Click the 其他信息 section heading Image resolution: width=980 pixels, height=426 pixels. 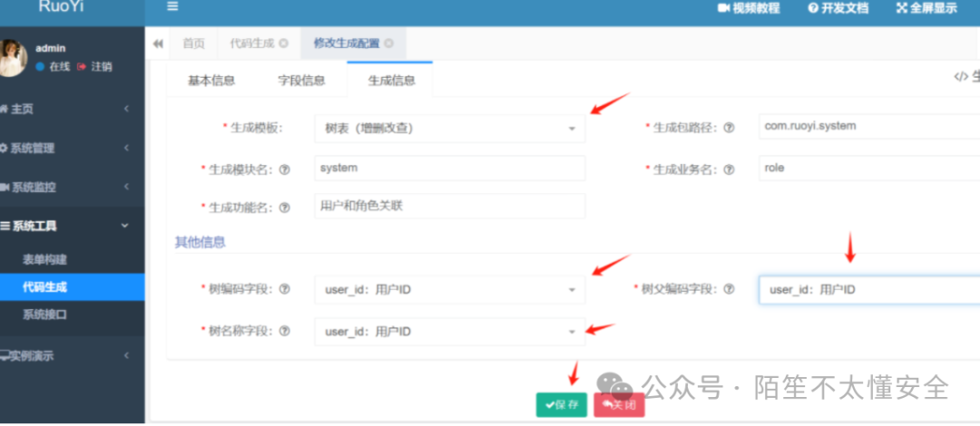pos(200,242)
